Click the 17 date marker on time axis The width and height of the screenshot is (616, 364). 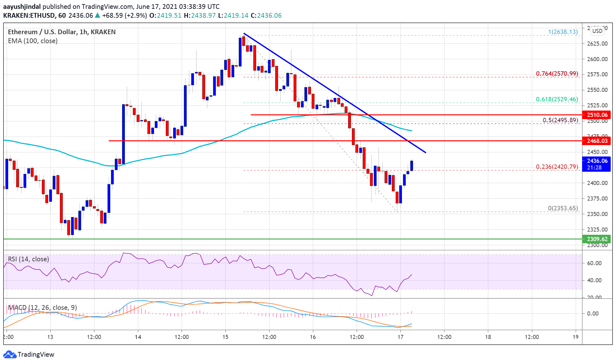pos(400,337)
